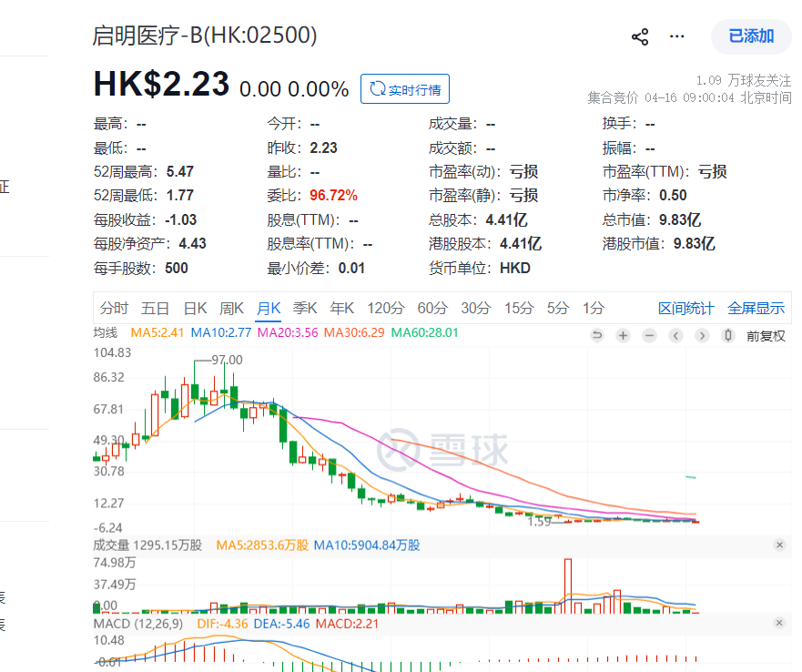Viewport: 802px width, 672px height.
Task: Open the 年K chart tab
Action: [342, 308]
